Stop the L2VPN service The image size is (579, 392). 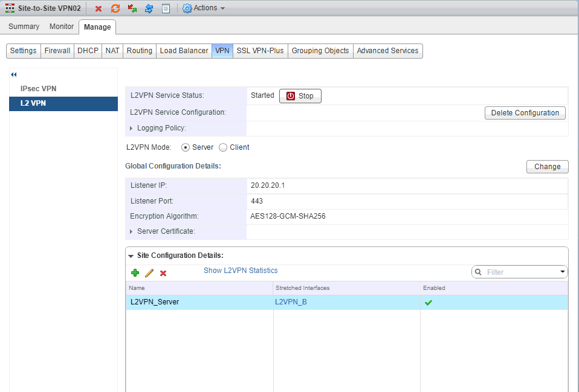[300, 96]
